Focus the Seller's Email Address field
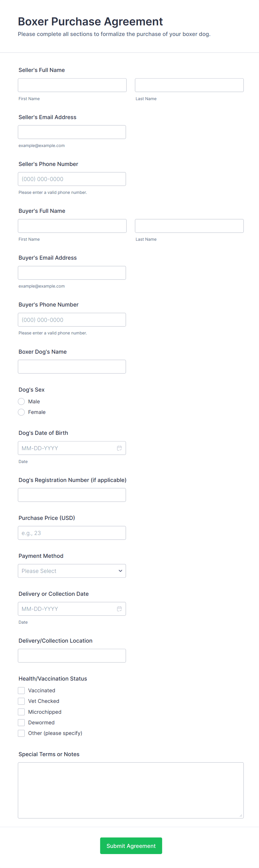 (72, 132)
